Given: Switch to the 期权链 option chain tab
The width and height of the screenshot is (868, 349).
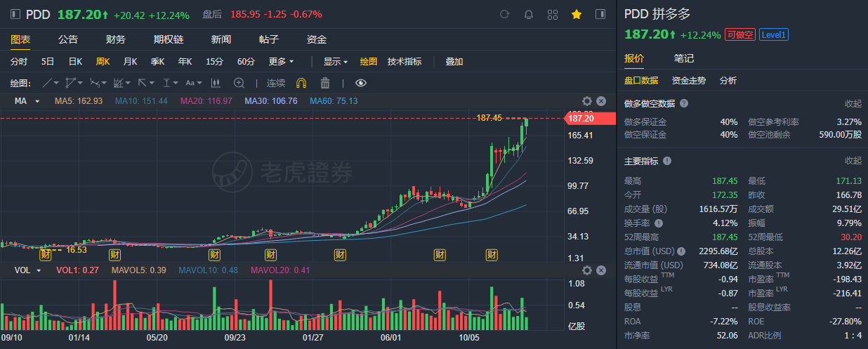Looking at the screenshot, I should (169, 39).
